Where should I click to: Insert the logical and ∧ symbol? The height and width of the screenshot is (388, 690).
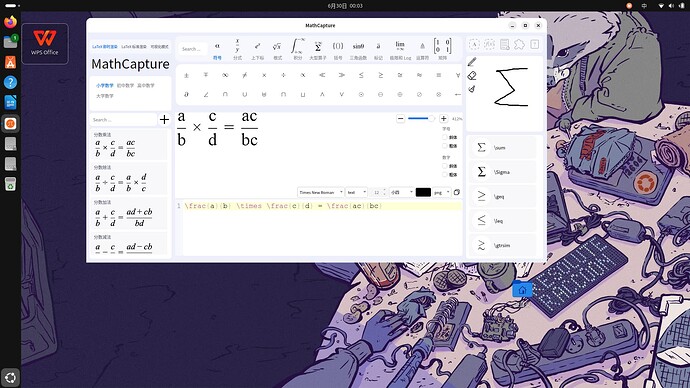(x=322, y=94)
